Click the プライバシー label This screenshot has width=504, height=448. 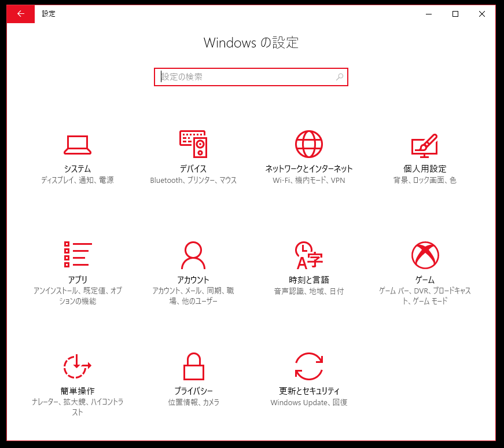[193, 391]
